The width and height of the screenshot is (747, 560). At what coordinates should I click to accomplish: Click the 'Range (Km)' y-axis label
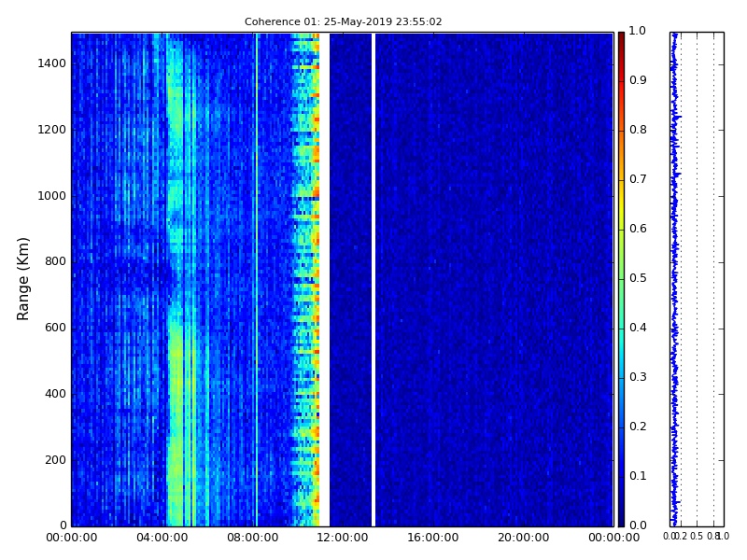tap(22, 279)
